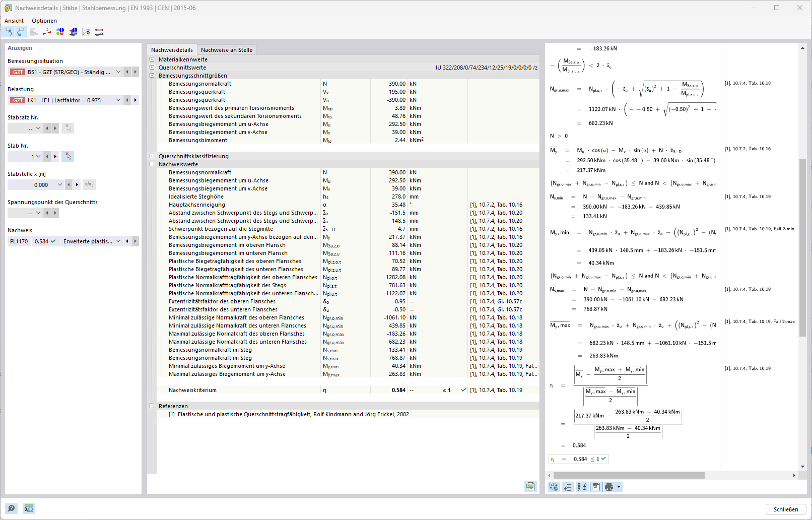Toggle the x/y=7/4 formula values icon
Viewport: 812px width, 520px height.
pyautogui.click(x=582, y=487)
